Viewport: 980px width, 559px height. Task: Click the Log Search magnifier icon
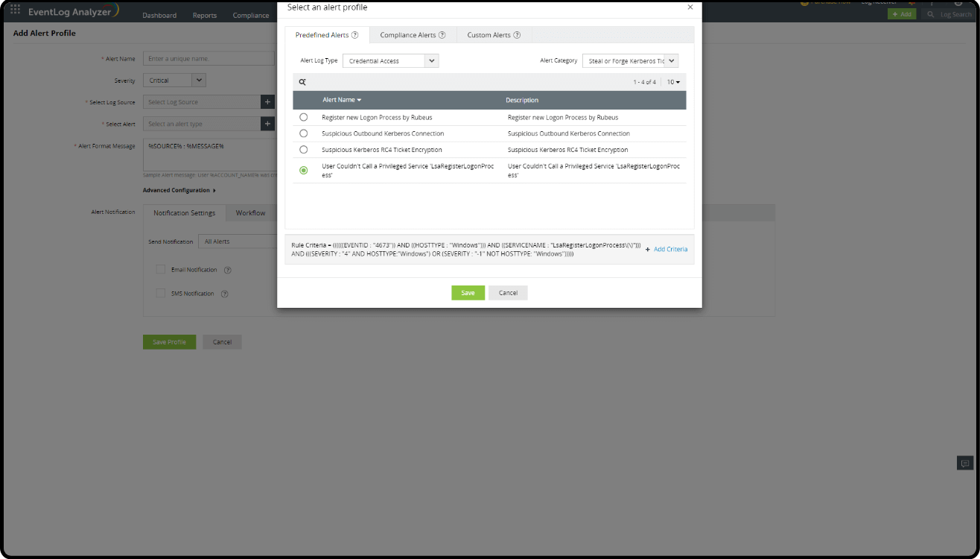[930, 14]
